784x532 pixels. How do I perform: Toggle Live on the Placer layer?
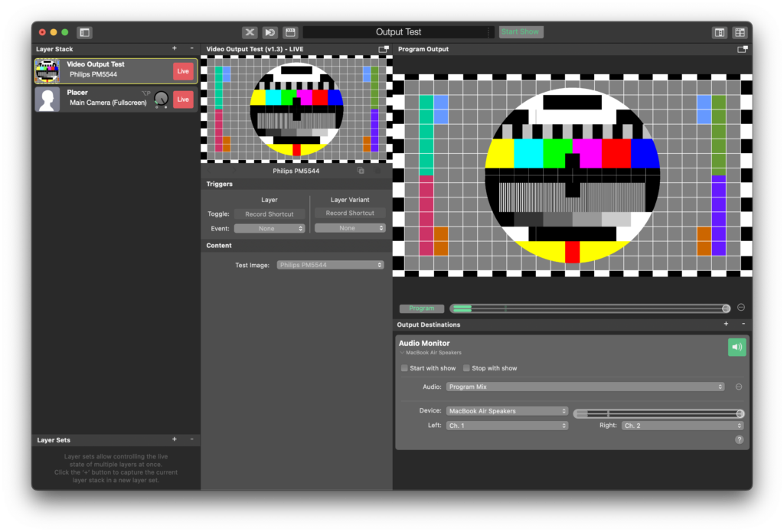pos(183,100)
